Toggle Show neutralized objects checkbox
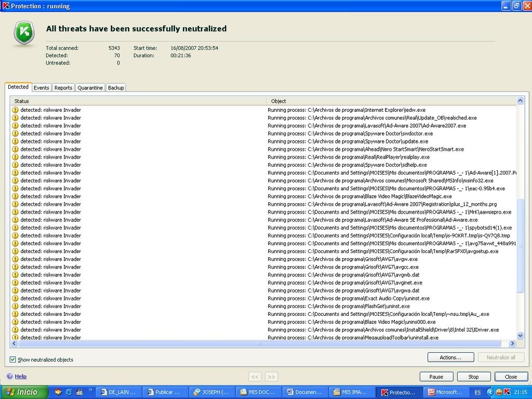Viewport: 532px width, 399px height. pos(12,360)
